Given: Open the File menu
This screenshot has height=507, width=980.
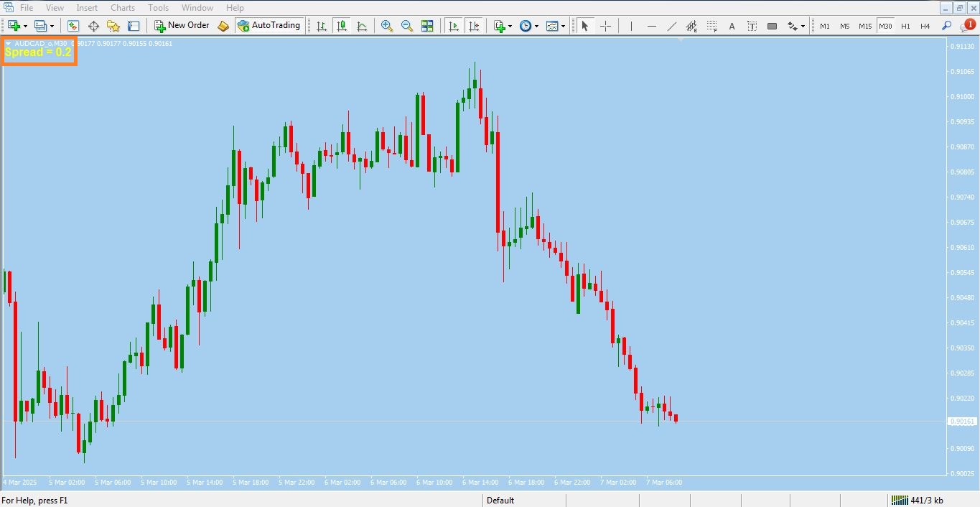Looking at the screenshot, I should point(27,8).
